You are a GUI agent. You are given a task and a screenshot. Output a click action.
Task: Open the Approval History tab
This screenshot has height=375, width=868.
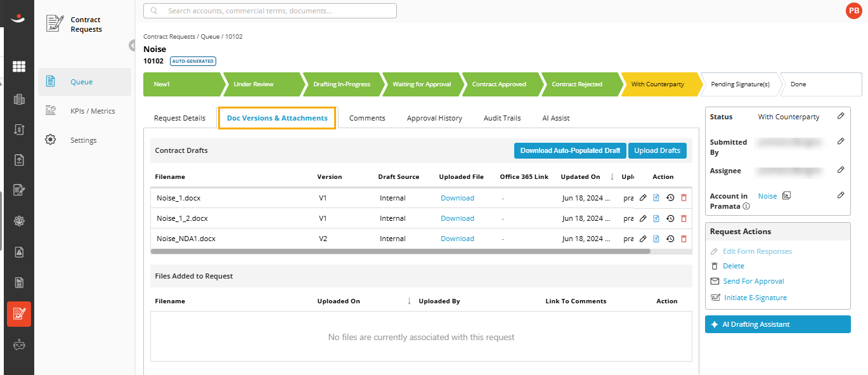pos(434,118)
